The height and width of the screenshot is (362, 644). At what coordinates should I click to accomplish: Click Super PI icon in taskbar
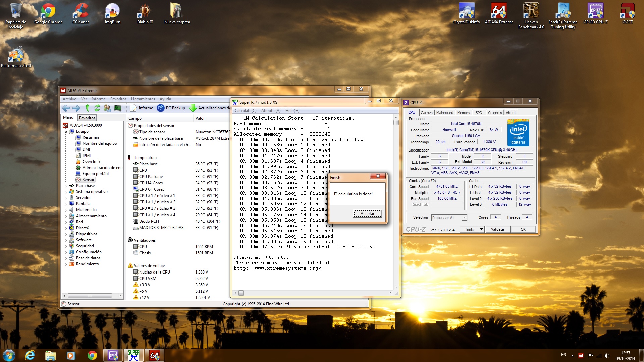134,355
